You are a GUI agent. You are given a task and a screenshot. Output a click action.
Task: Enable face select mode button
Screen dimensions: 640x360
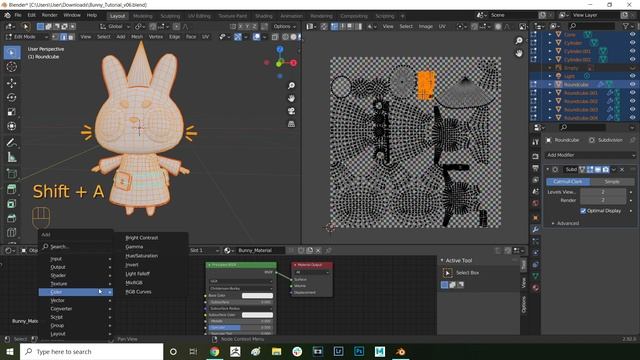tap(71, 37)
